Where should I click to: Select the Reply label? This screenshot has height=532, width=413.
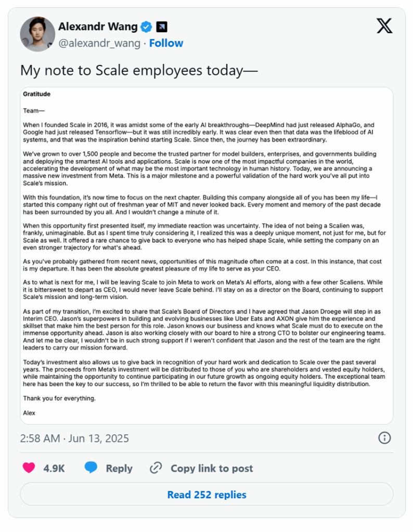pos(119,469)
